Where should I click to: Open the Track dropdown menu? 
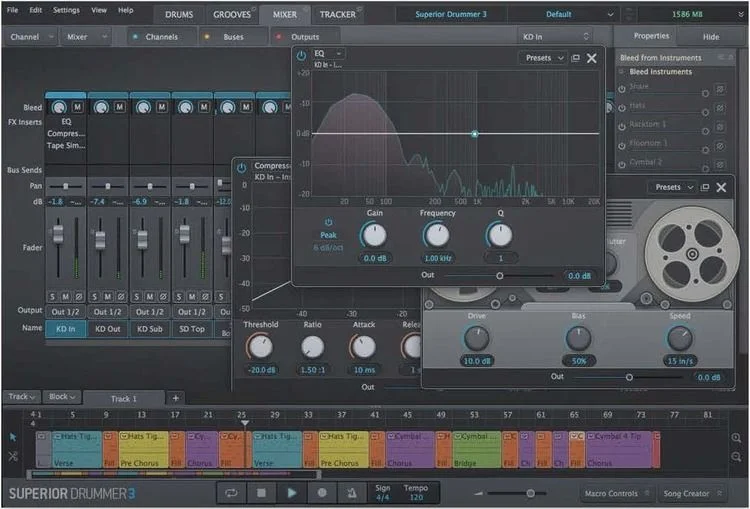(22, 397)
